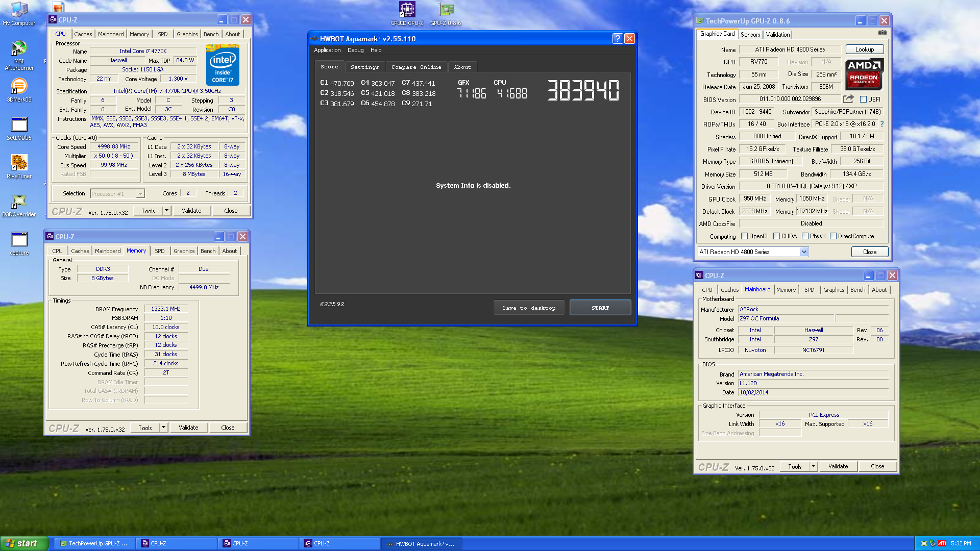Launch MSI Afterburner desktop shortcut
Viewport: 980px width, 551px height.
[19, 56]
